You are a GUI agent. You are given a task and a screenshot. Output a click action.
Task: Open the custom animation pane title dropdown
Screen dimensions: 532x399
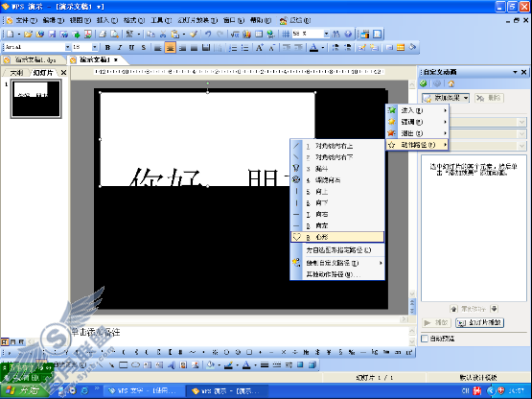click(x=515, y=72)
